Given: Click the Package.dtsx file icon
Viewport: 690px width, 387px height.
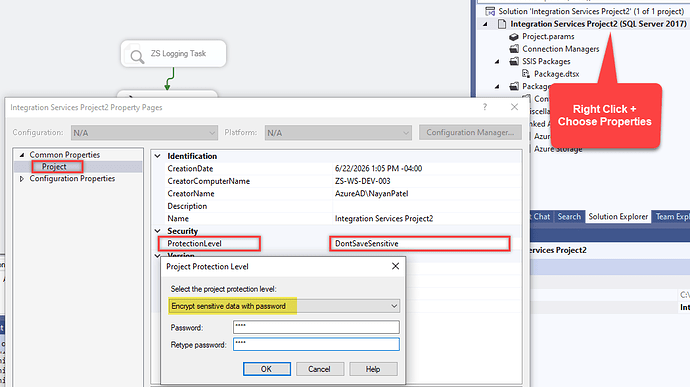Looking at the screenshot, I should tap(526, 74).
